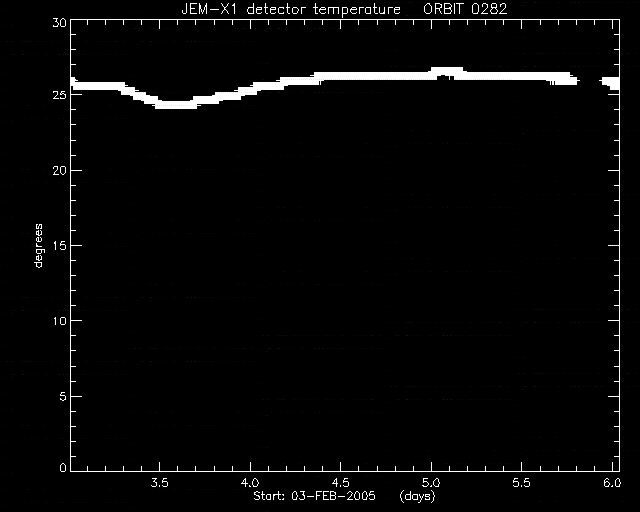
Task: Click the 'degrees' y-axis label
Action: [x=38, y=245]
